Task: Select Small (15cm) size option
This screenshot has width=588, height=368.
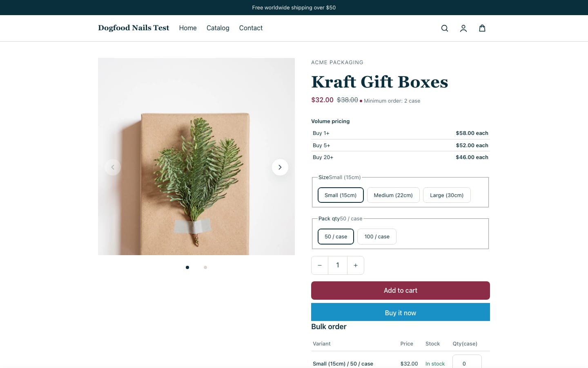Action: click(x=341, y=195)
